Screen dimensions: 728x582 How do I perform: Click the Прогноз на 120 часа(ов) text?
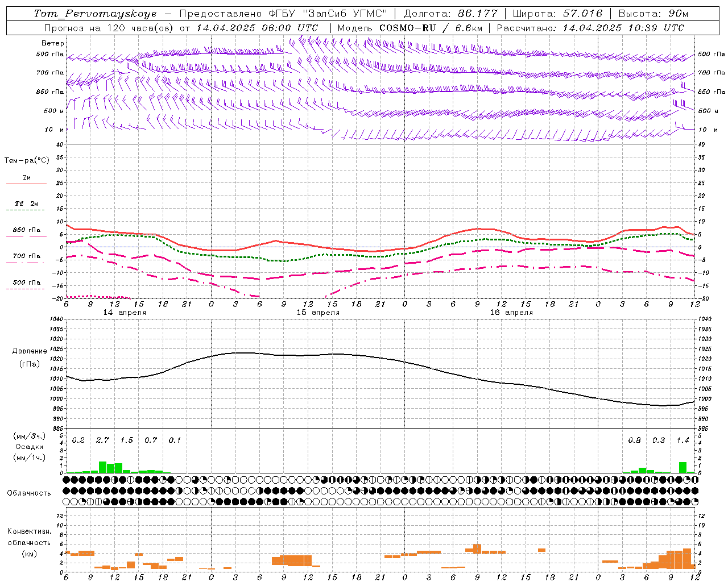click(110, 28)
